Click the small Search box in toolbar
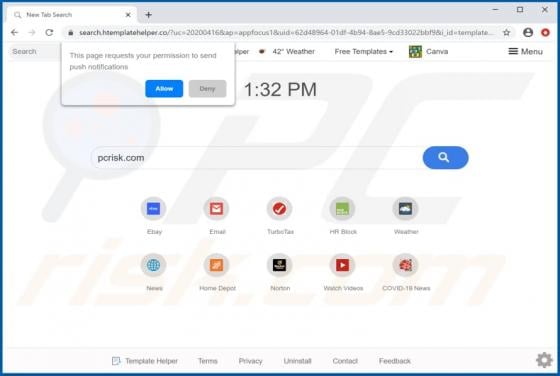The image size is (560, 376). pos(35,51)
